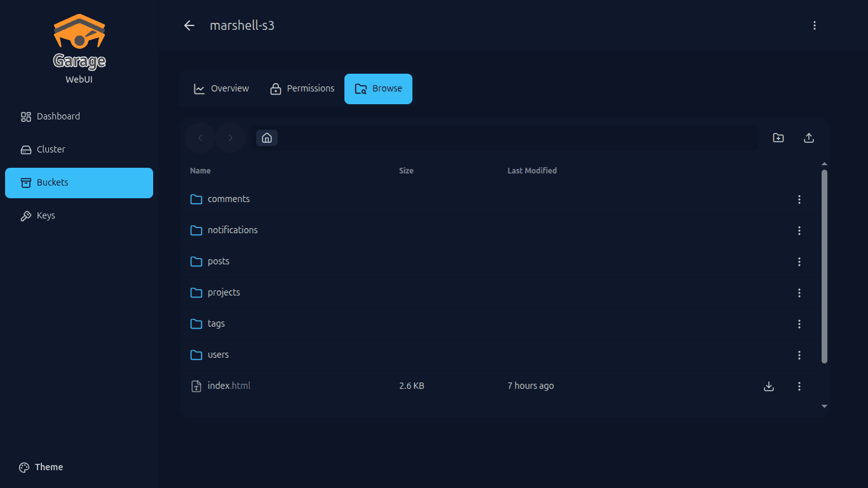Click the folder icon of the users row
868x488 pixels.
click(x=196, y=355)
